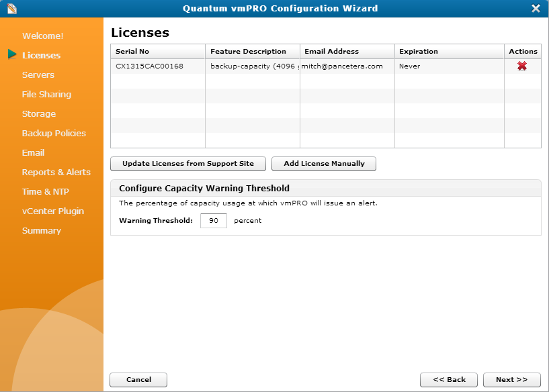Edit the Warning Threshold value field

point(213,220)
